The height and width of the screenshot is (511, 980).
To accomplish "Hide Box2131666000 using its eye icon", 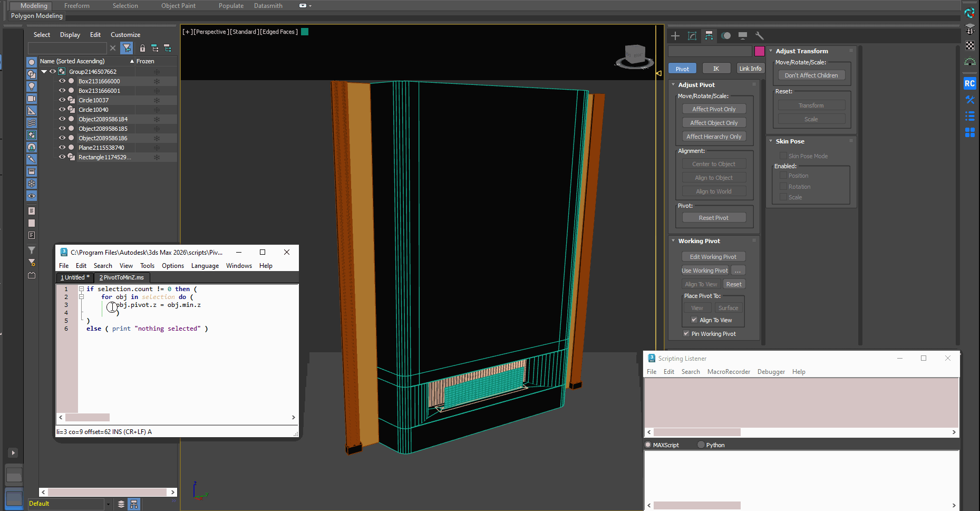I will 62,81.
